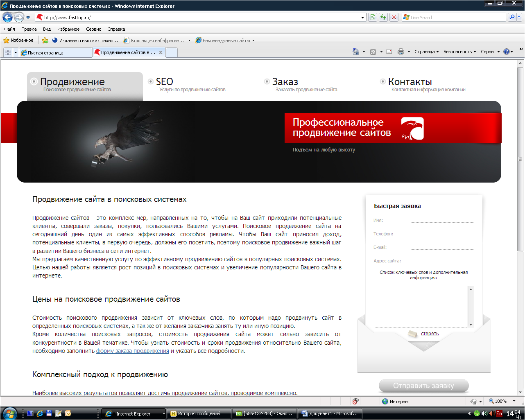The height and width of the screenshot is (420, 525).
Task: Follow the форму заказа продвижения link
Action: pyautogui.click(x=132, y=351)
